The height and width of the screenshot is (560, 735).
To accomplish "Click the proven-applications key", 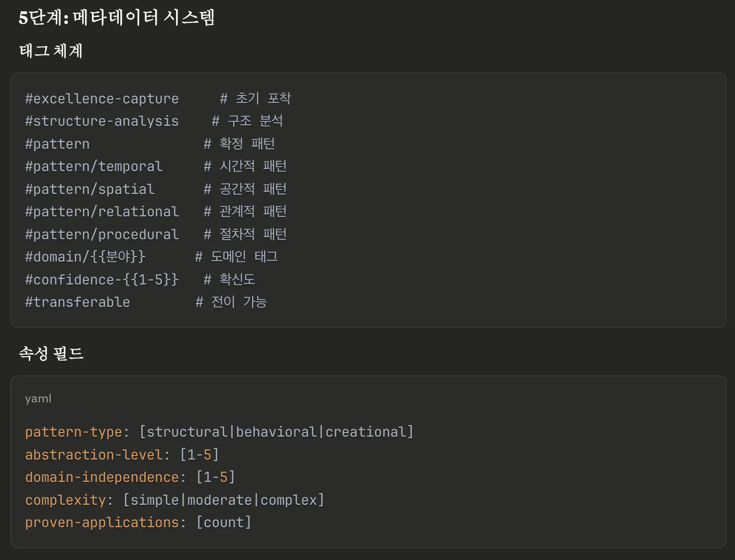I will tap(102, 523).
